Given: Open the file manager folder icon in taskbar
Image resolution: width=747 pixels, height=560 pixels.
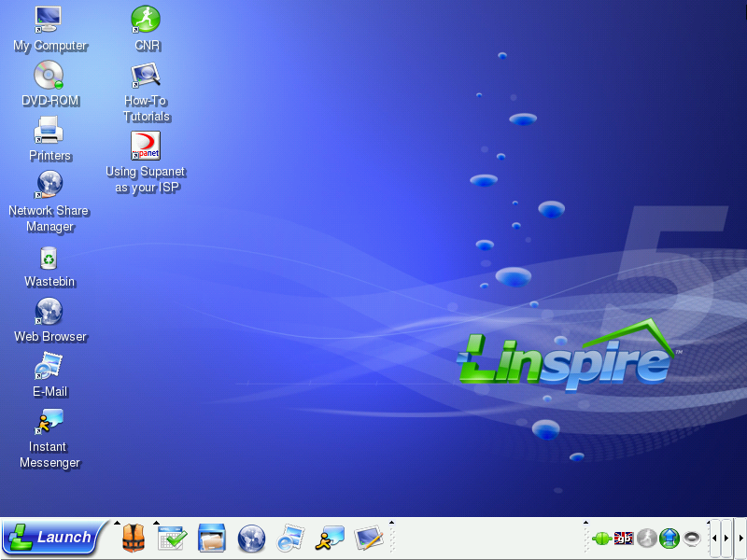Looking at the screenshot, I should click(212, 539).
